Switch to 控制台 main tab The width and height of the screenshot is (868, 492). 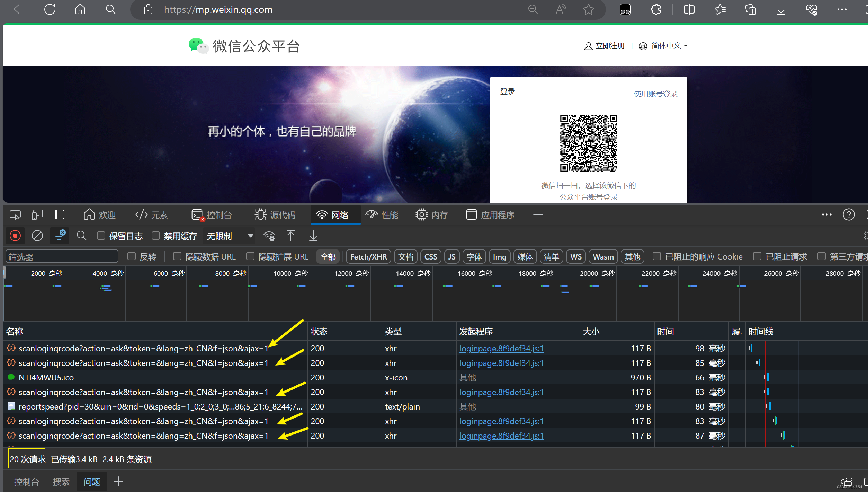pos(212,215)
